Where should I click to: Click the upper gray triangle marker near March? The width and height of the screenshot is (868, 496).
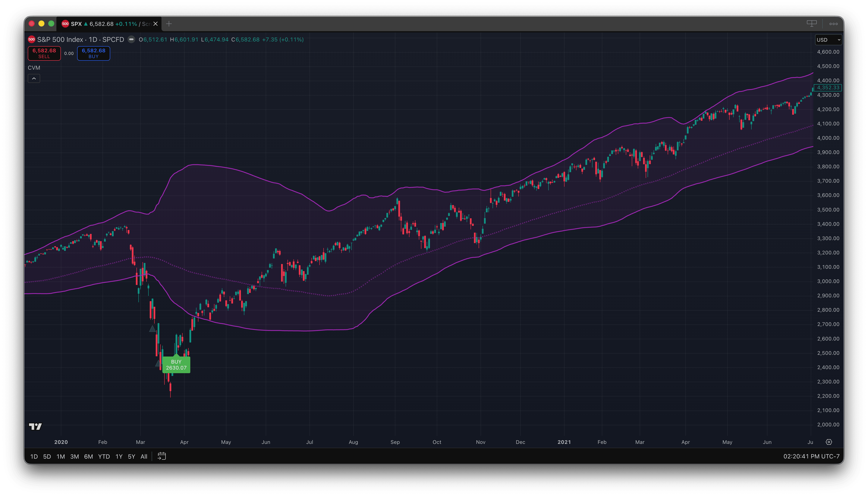(x=152, y=329)
